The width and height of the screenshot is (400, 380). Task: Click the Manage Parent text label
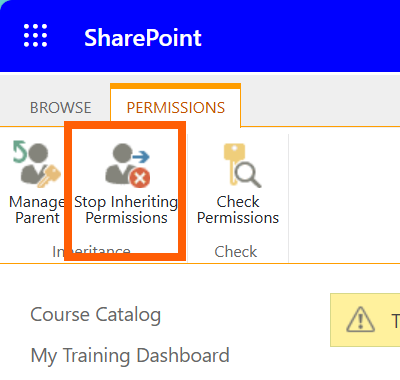pyautogui.click(x=37, y=210)
